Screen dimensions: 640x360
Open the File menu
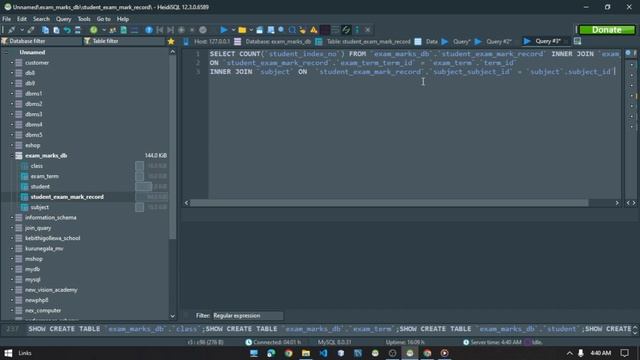[7, 19]
